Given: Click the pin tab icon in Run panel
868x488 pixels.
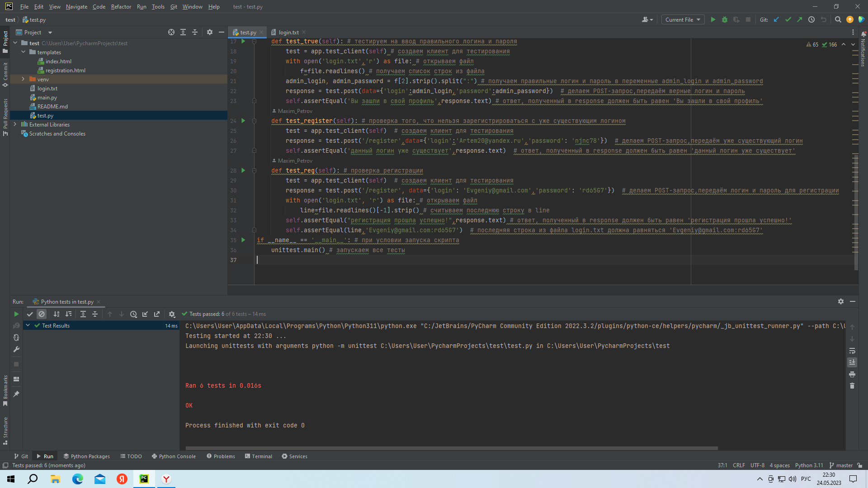Looking at the screenshot, I should [x=16, y=394].
